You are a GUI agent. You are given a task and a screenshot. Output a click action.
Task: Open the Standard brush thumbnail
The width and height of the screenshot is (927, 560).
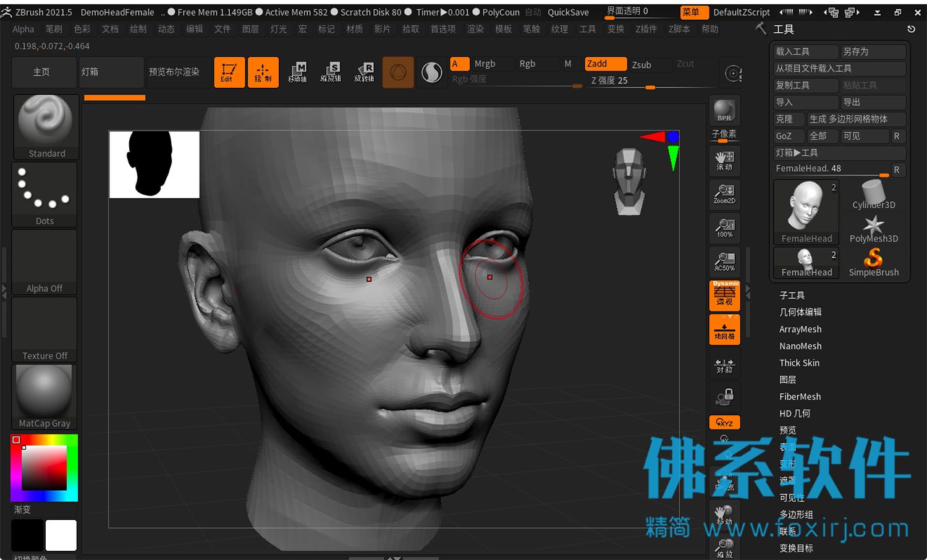coord(46,127)
